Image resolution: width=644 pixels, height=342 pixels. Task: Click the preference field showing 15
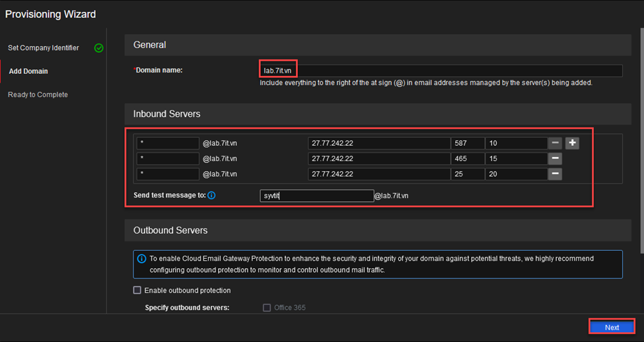517,158
